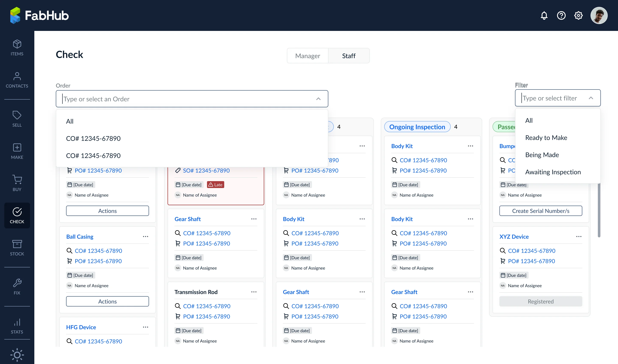Switch to the Manager view

(307, 56)
